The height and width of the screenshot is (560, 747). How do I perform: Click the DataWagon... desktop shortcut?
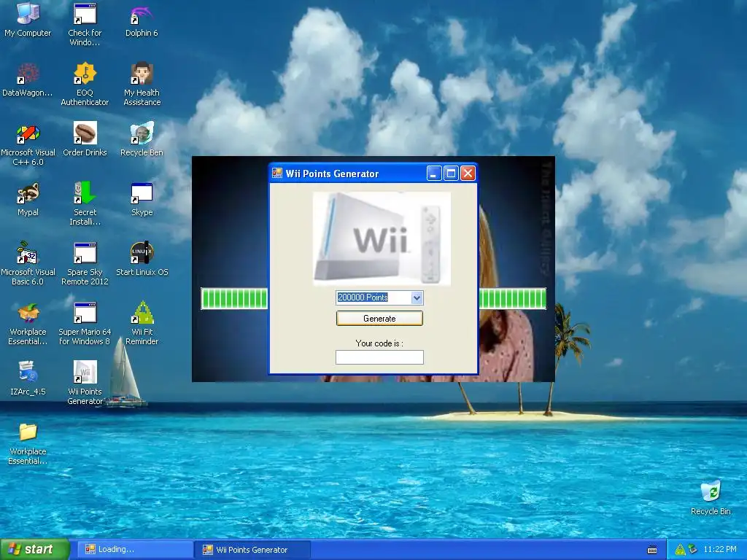click(27, 79)
